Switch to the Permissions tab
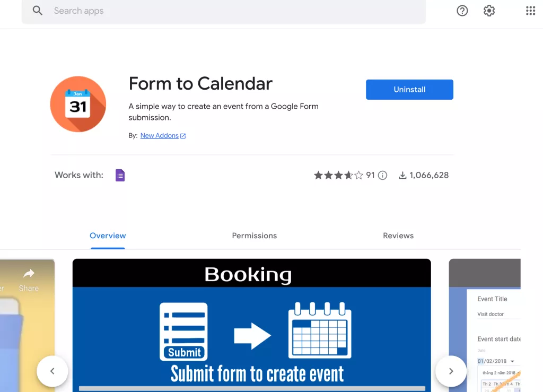 click(254, 236)
